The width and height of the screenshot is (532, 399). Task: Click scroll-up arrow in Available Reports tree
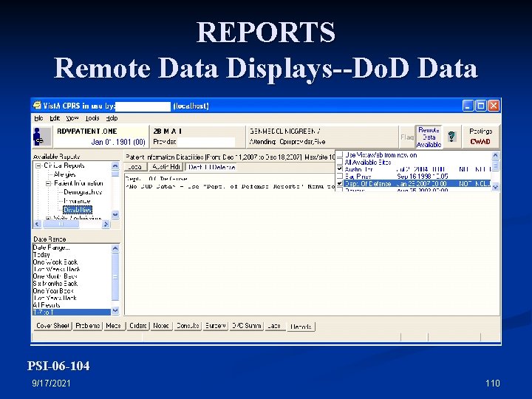click(115, 166)
